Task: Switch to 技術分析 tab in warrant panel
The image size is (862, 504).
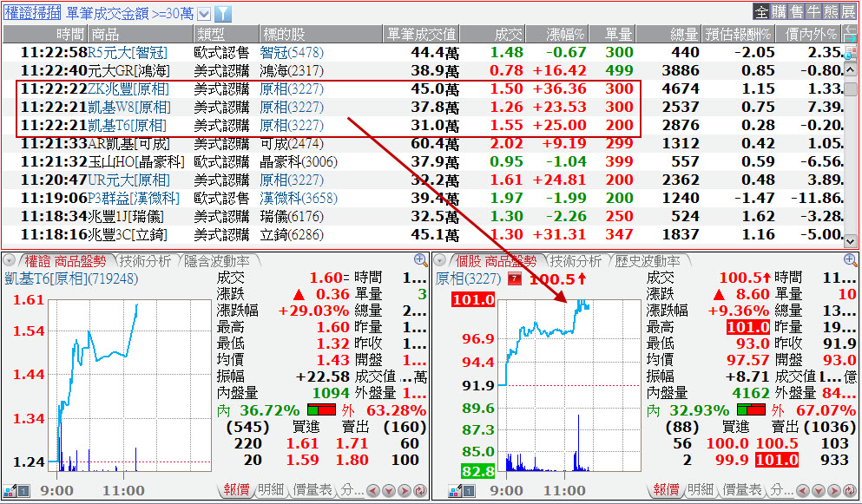Action: [145, 261]
